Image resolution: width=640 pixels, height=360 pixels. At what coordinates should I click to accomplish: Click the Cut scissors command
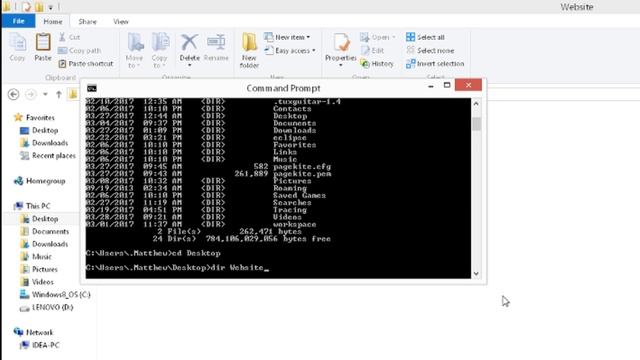pyautogui.click(x=69, y=37)
